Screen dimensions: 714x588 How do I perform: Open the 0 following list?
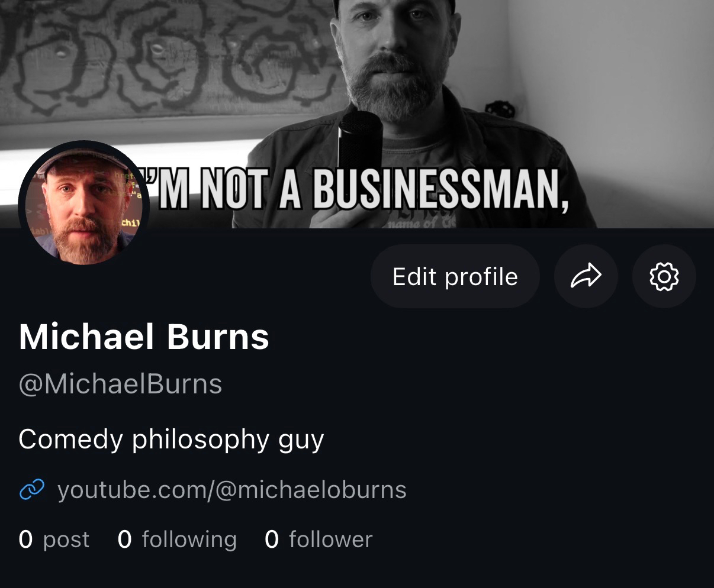tap(177, 539)
